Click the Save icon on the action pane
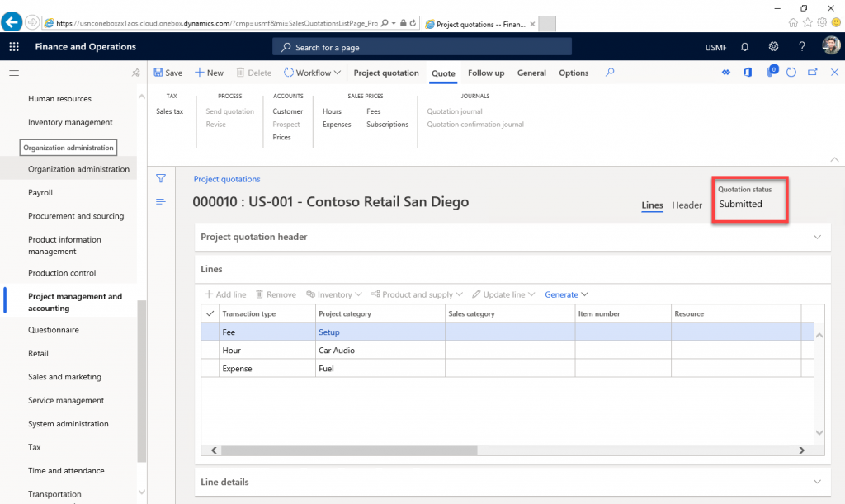 168,73
